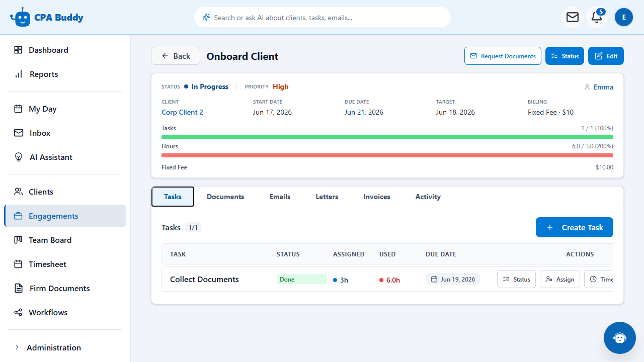Click the Done status badge

coord(302,279)
